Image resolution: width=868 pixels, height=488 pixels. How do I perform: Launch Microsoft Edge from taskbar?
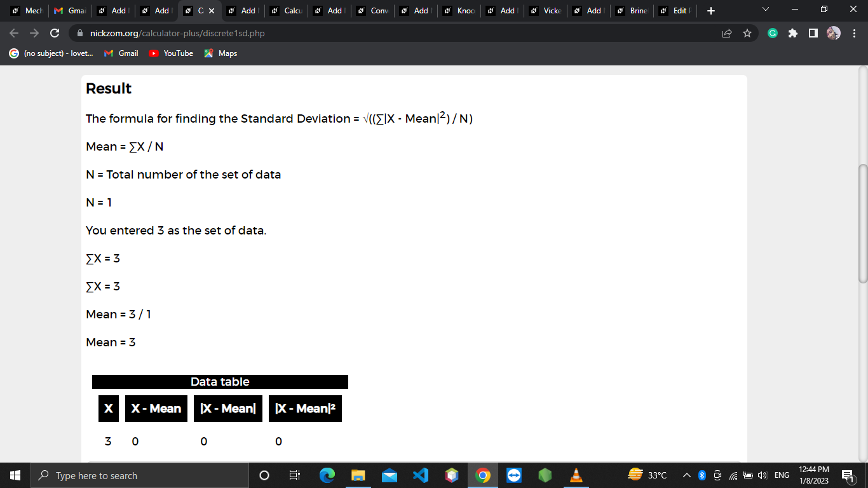point(327,475)
